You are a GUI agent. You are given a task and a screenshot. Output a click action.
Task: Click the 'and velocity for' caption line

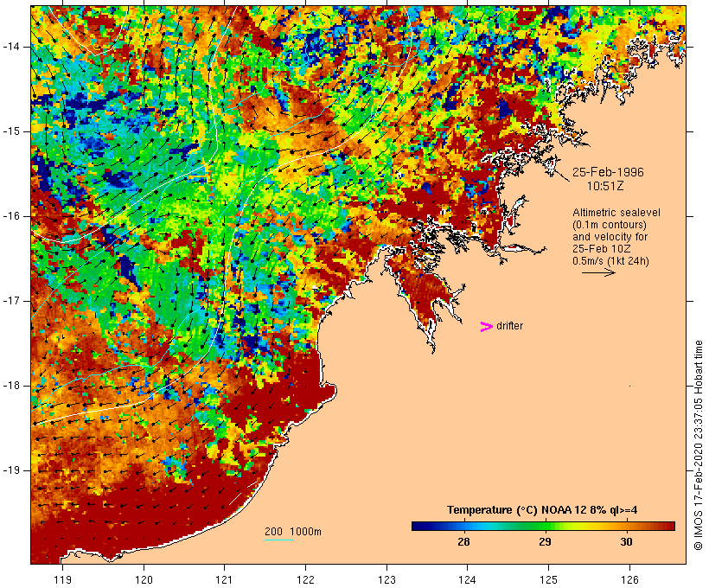[x=610, y=237]
